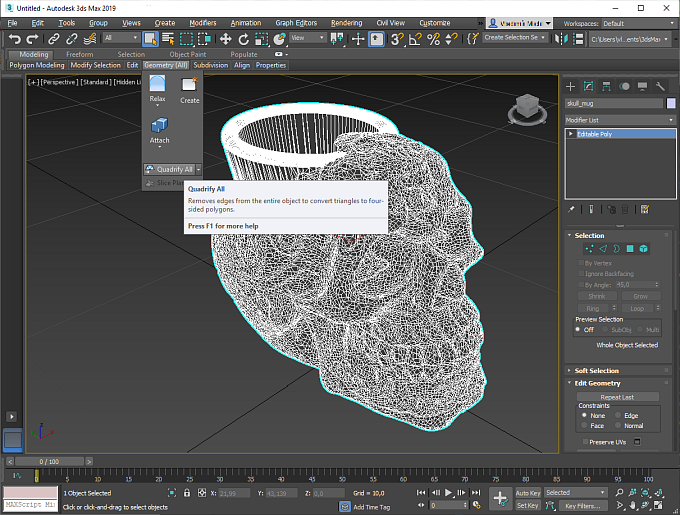Select Polygon sub-object level icon
The width and height of the screenshot is (680, 515).
tap(630, 248)
